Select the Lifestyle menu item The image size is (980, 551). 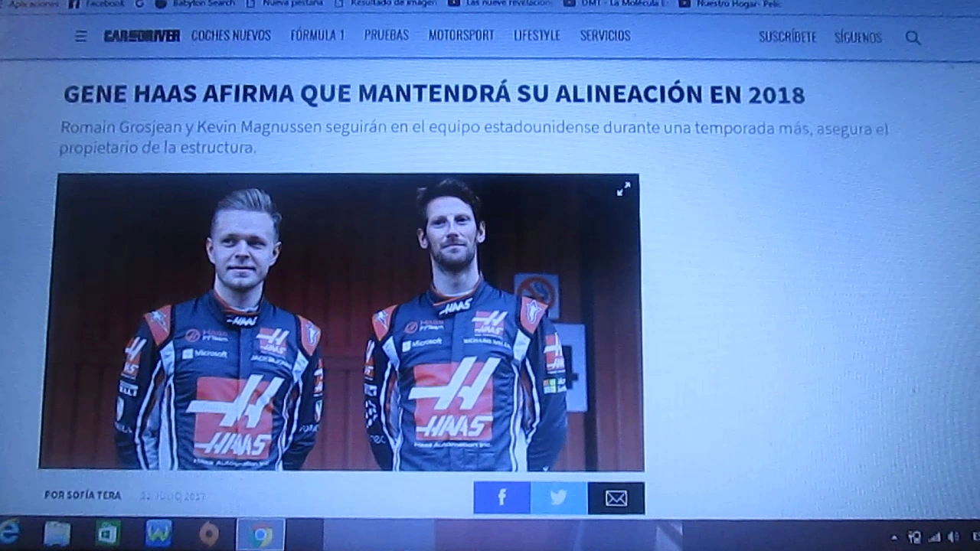(537, 35)
